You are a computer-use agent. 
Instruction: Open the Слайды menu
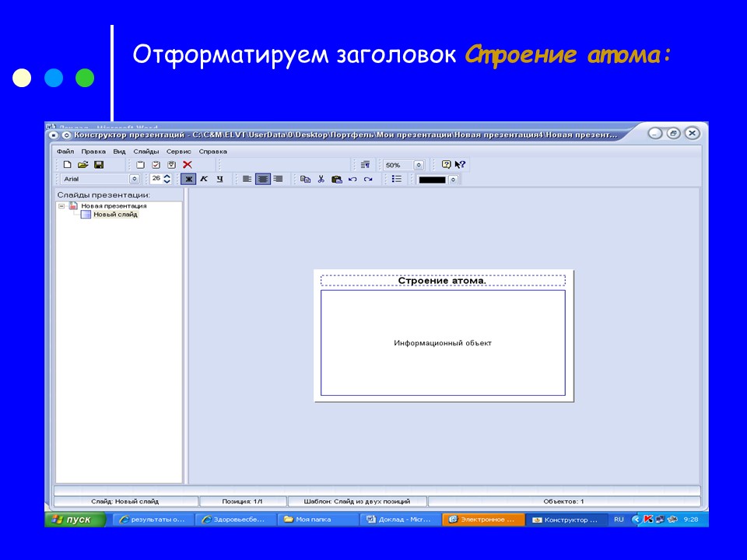146,151
